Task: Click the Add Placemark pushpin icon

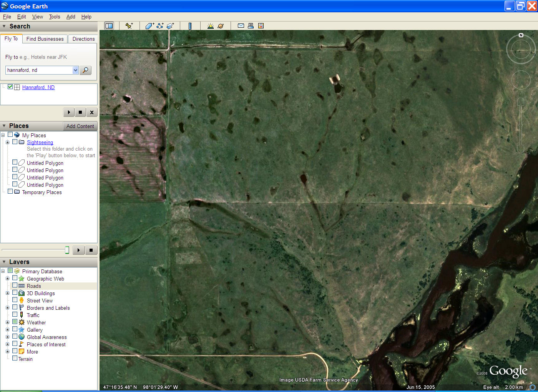Action: tap(129, 26)
